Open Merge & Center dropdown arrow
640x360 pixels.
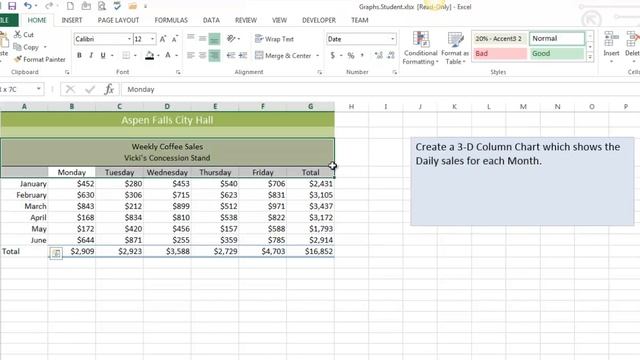tap(317, 55)
